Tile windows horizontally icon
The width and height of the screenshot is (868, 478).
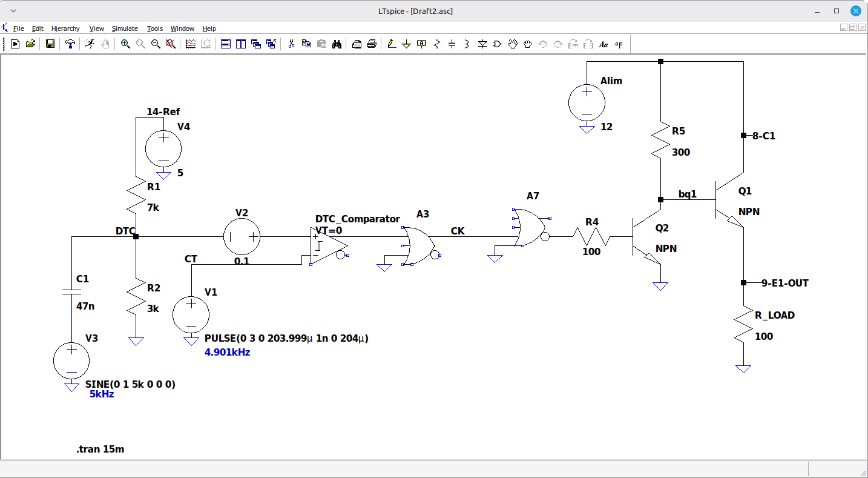(x=226, y=44)
